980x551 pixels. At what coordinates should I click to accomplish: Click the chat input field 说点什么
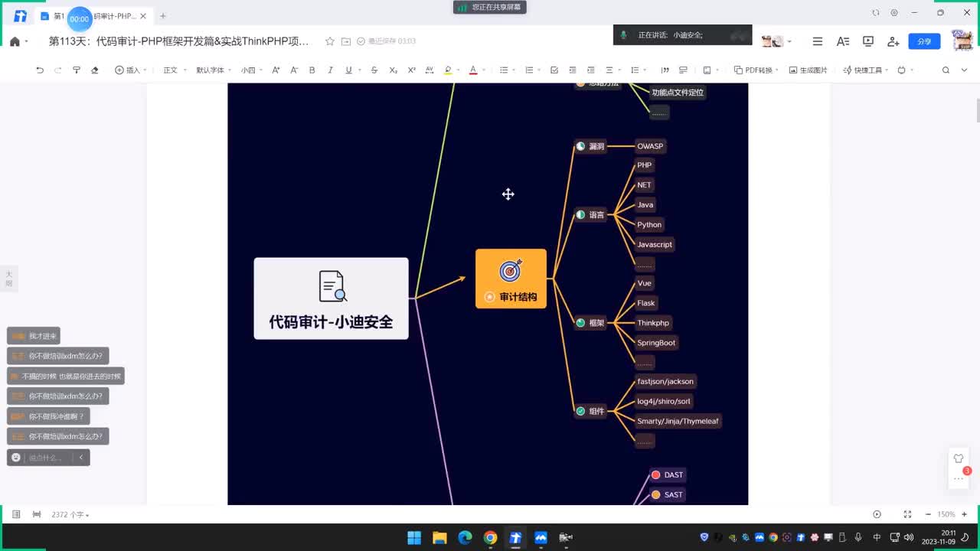click(48, 458)
